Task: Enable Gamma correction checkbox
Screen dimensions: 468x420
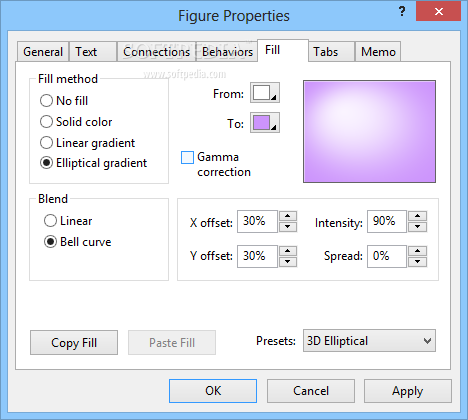Action: click(x=187, y=157)
